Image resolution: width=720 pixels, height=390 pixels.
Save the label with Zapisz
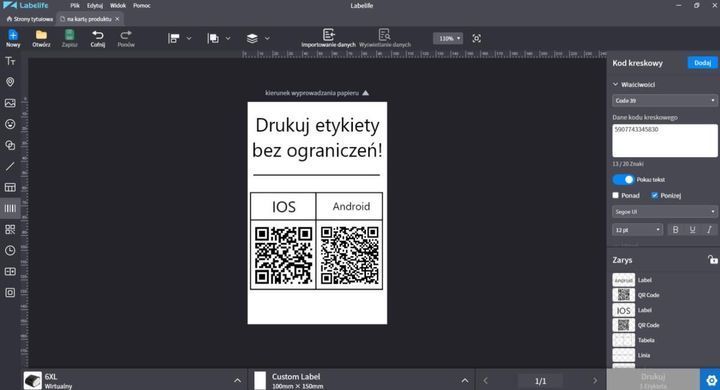pyautogui.click(x=69, y=39)
